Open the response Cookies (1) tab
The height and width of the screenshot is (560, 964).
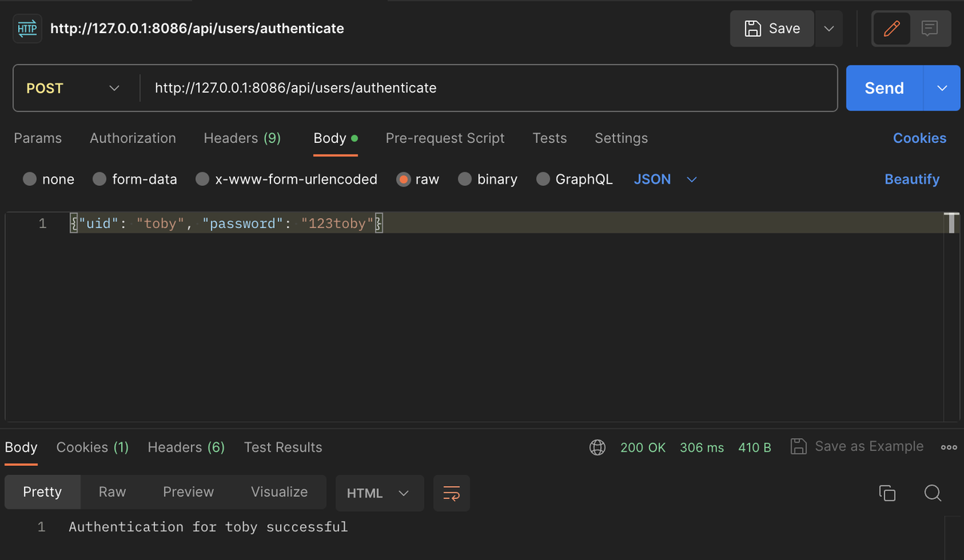[93, 447]
